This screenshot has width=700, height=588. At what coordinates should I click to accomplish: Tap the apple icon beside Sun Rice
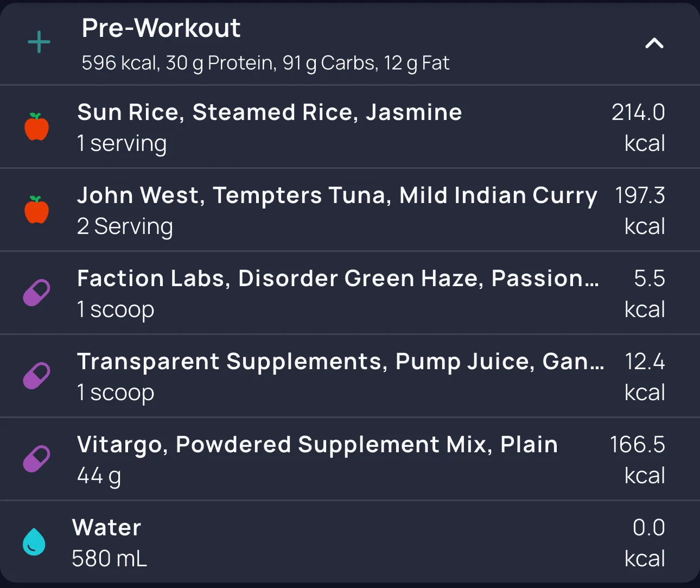37,127
